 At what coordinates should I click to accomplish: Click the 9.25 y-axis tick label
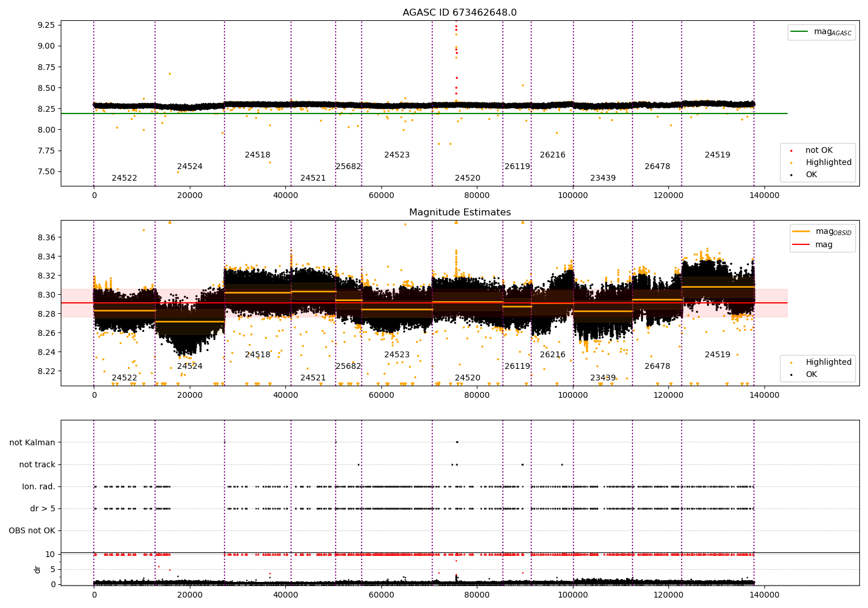(x=46, y=25)
